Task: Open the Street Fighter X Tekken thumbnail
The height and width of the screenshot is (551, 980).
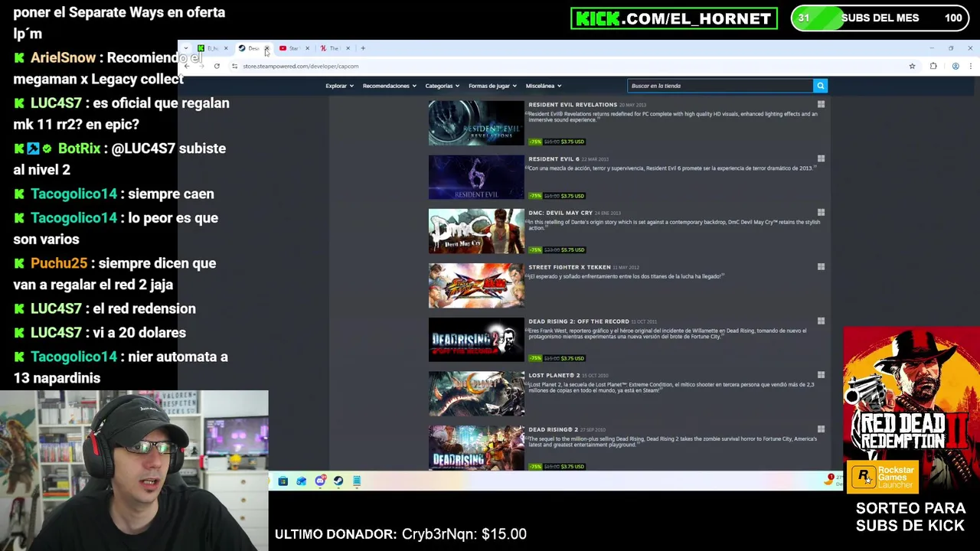Action: click(x=476, y=285)
